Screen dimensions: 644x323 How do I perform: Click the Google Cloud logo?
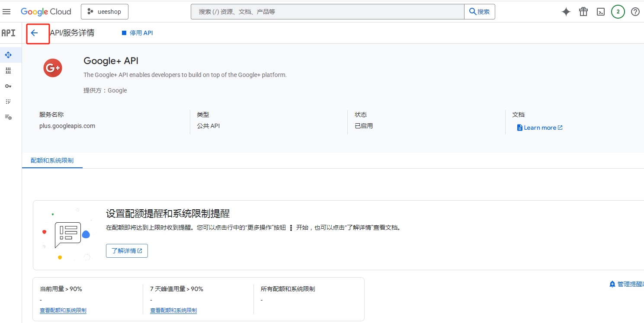point(46,12)
